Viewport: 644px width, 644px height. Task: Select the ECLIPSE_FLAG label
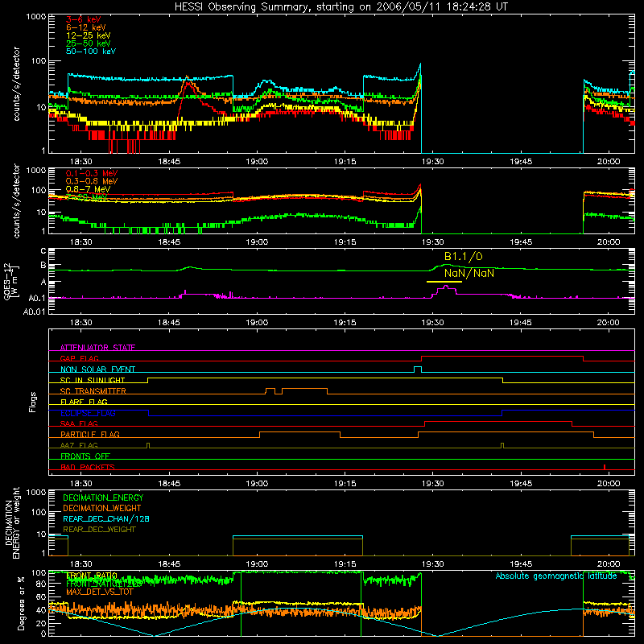tap(88, 413)
